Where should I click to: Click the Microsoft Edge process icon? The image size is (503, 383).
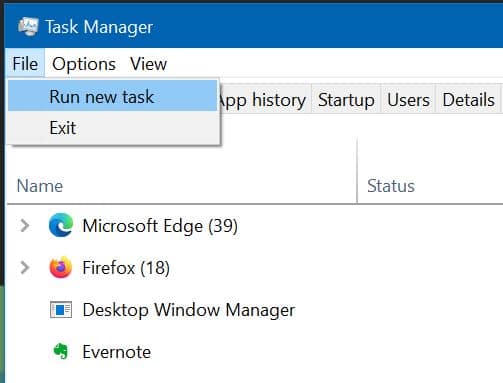coord(61,226)
